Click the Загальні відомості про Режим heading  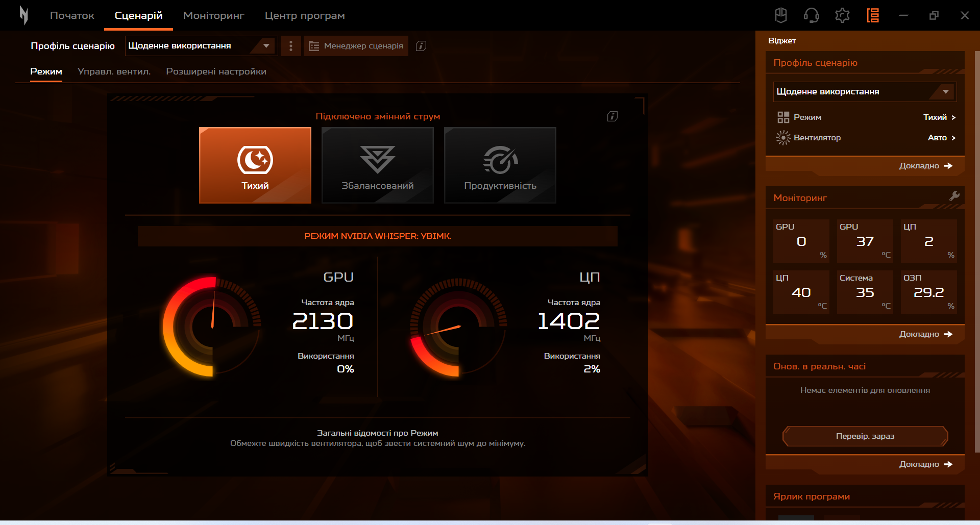[x=378, y=433]
